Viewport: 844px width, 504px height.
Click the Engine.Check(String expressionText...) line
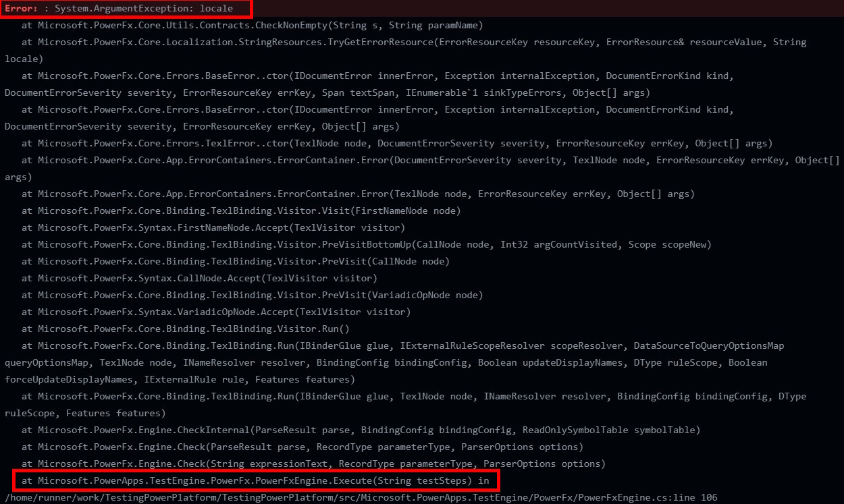point(313,464)
